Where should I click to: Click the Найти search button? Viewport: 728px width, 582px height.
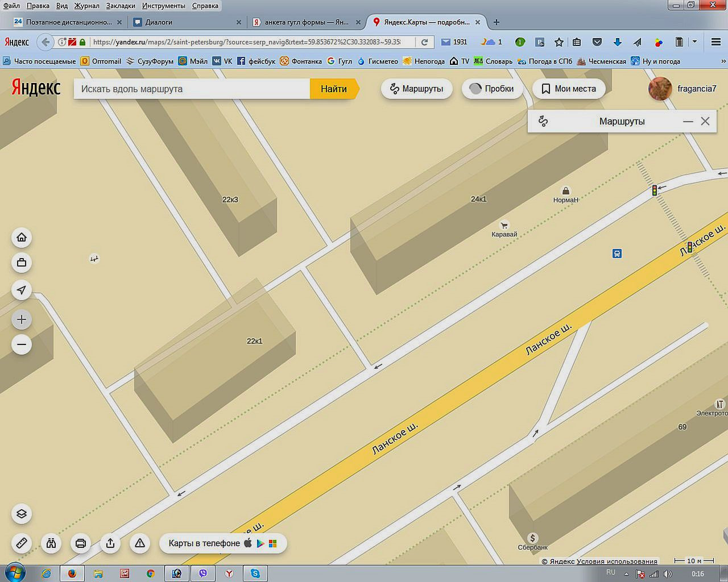[334, 89]
